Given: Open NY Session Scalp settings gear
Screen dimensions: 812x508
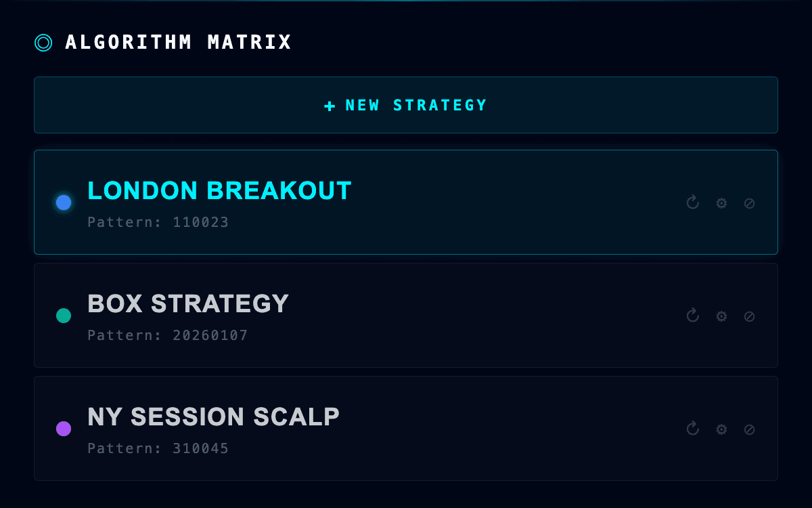Looking at the screenshot, I should click(721, 429).
